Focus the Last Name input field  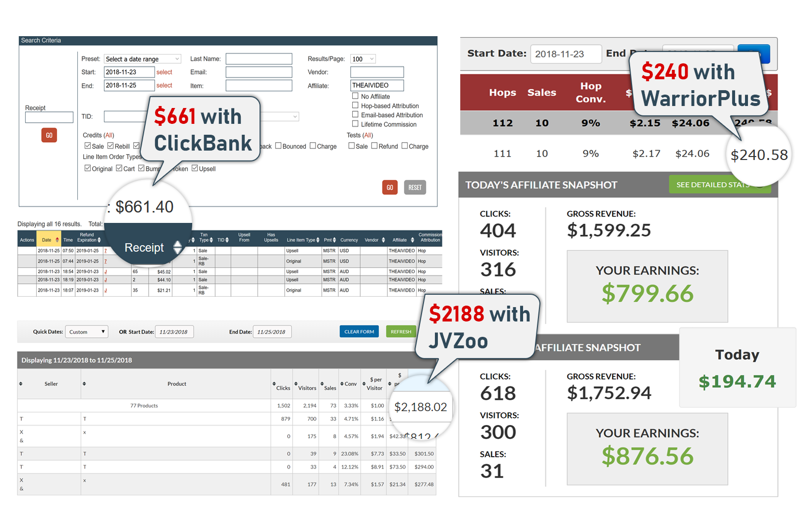click(x=259, y=59)
